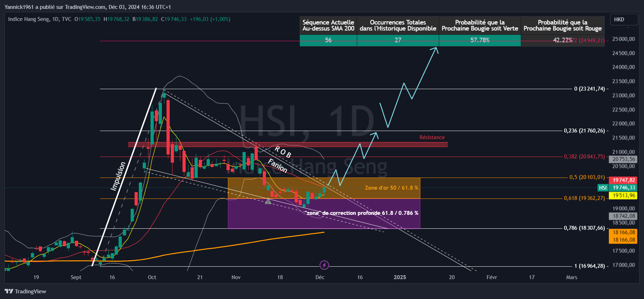644x299 pixels.
Task: Click the Prochaine Bougie soit Rouge header
Action: pyautogui.click(x=563, y=26)
